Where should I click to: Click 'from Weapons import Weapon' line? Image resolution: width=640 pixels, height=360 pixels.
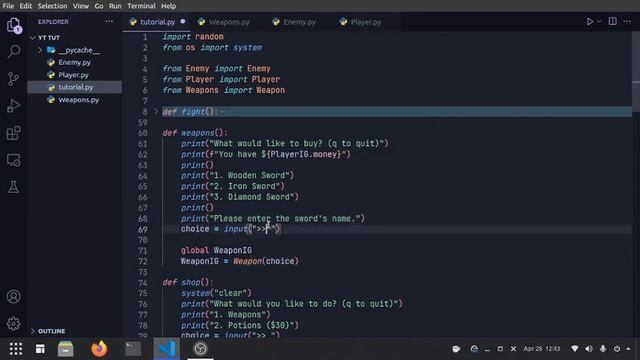coord(224,90)
